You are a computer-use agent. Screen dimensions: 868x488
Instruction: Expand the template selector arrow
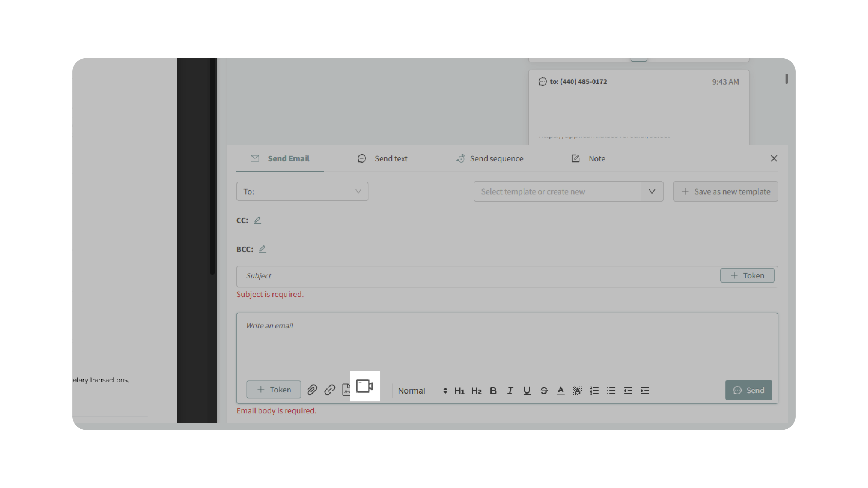[x=652, y=191]
